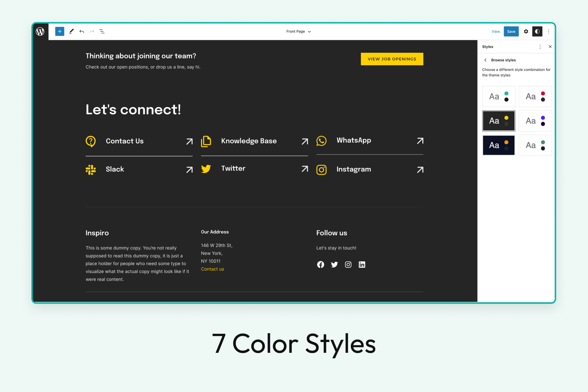
Task: Open the Settings gear panel
Action: click(x=526, y=31)
